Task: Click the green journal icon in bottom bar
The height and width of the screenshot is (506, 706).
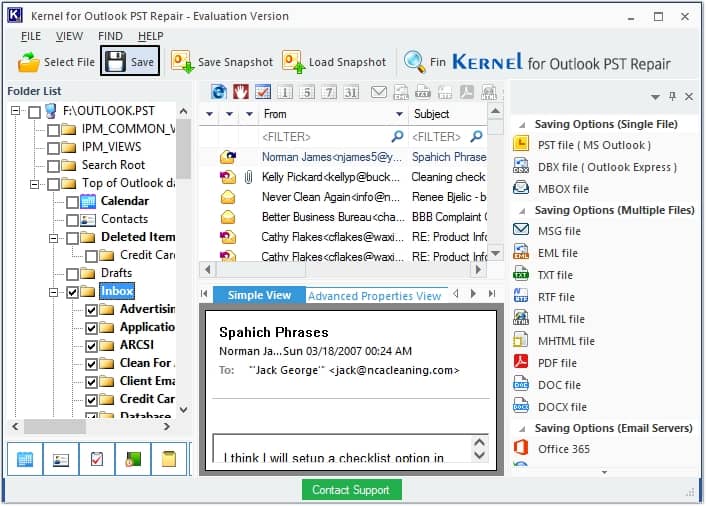Action: 133,459
